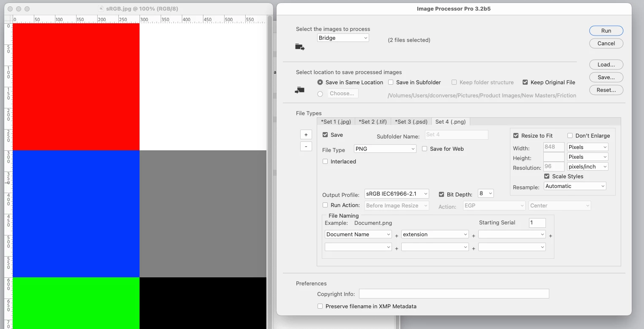The width and height of the screenshot is (644, 329).
Task: Click the plus button to add a set
Action: pyautogui.click(x=306, y=135)
